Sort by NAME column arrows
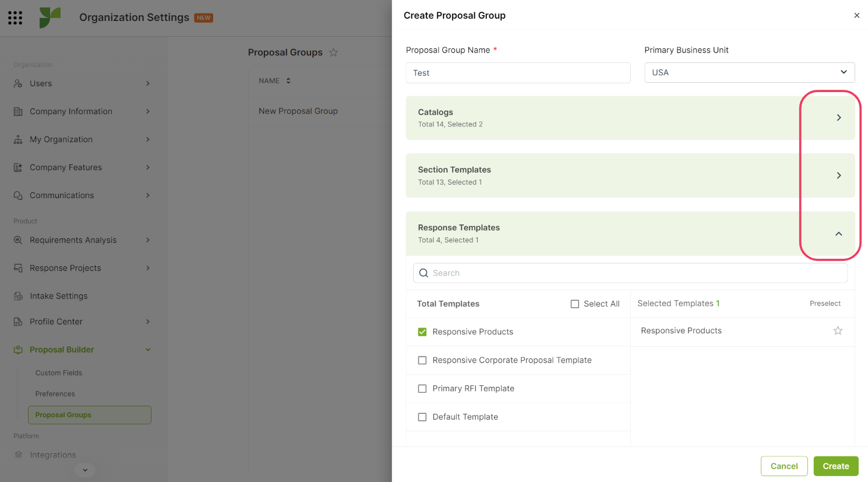The height and width of the screenshot is (482, 868). point(288,81)
